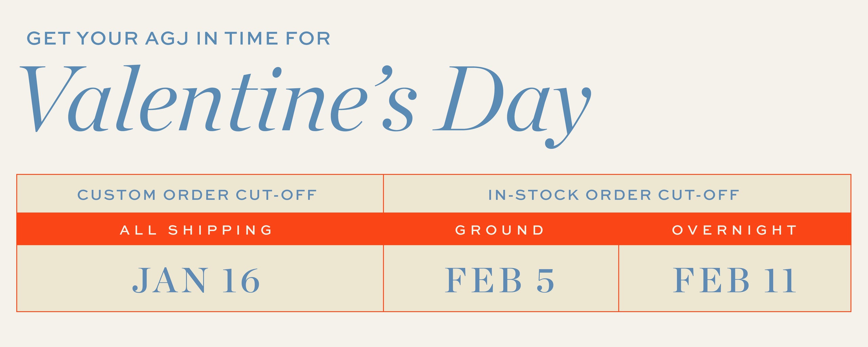The image size is (868, 347).
Task: Select the "Custom Order Cut-Off" column header
Action: coord(197,195)
